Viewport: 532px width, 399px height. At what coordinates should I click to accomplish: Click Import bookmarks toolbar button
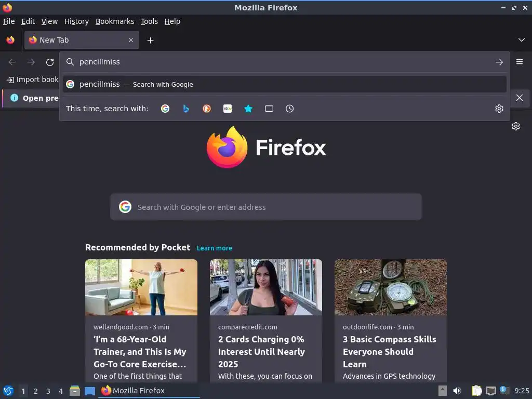coord(33,79)
